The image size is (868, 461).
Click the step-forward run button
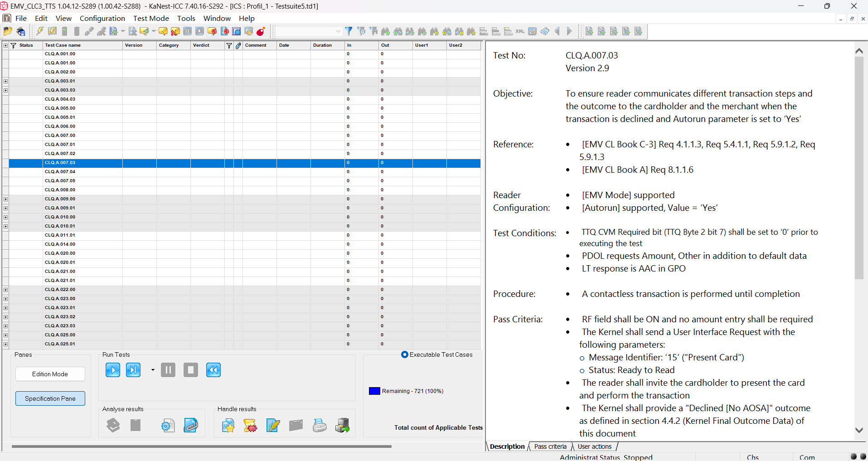click(x=133, y=370)
